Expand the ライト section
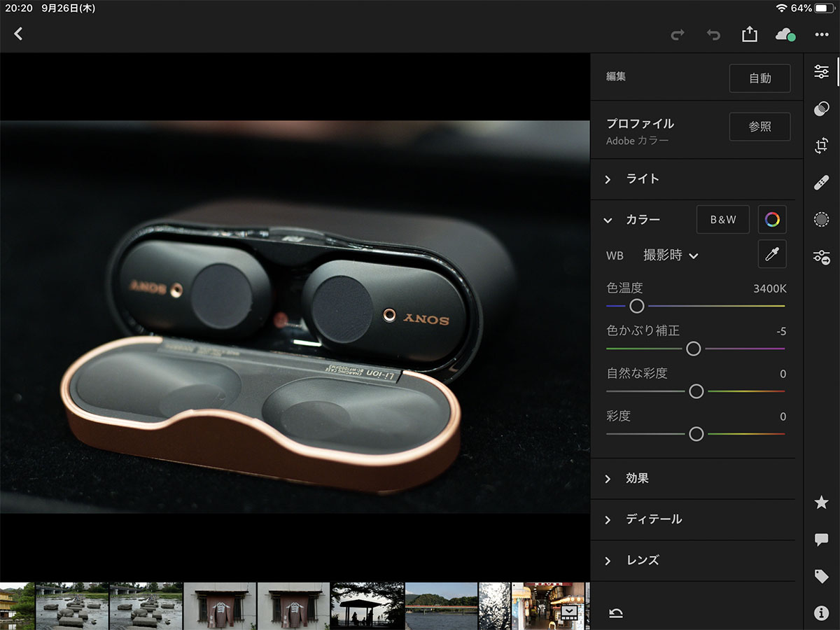The image size is (840, 630). click(693, 179)
